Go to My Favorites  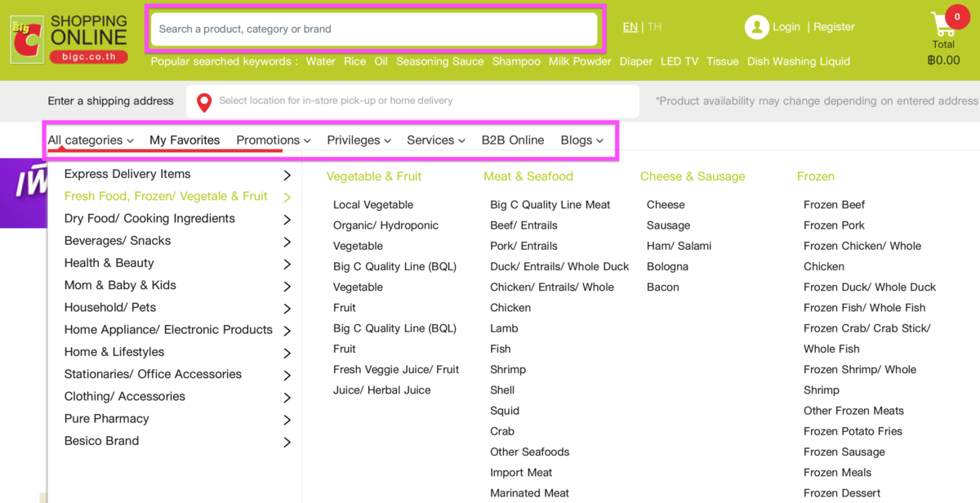185,140
